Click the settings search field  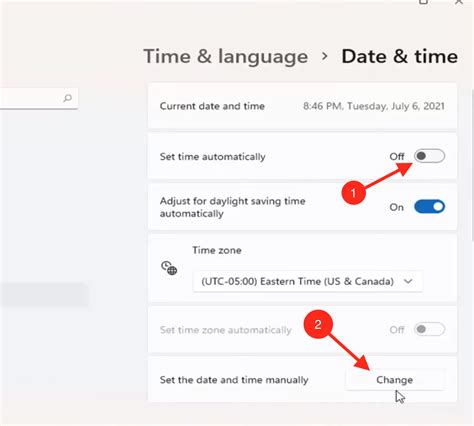pyautogui.click(x=38, y=98)
